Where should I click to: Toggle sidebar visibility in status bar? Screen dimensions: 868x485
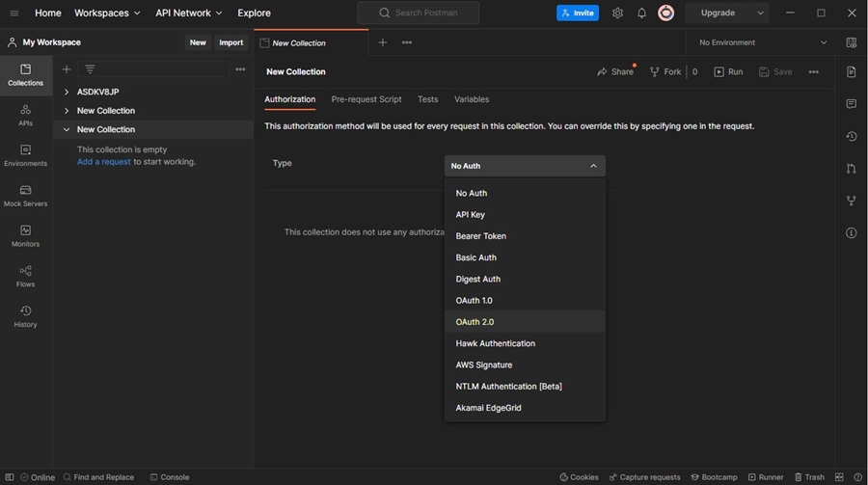point(10,477)
